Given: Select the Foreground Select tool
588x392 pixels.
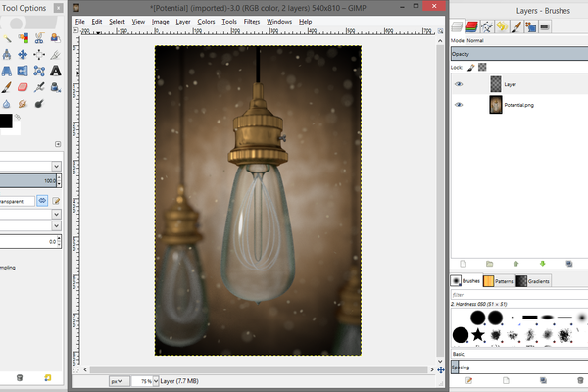Looking at the screenshot, I should pos(56,38).
